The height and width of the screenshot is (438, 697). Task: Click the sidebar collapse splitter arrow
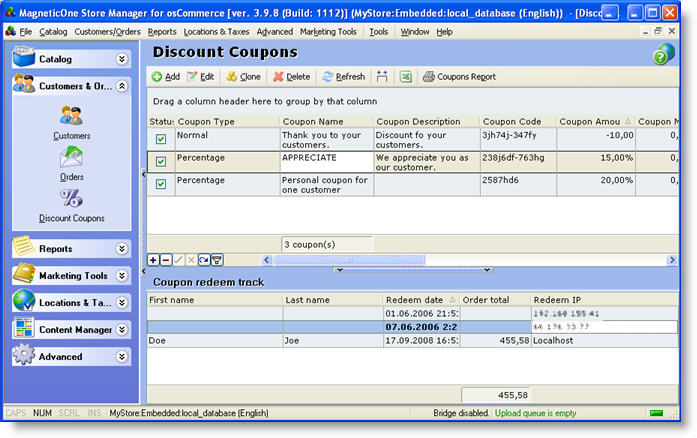pyautogui.click(x=143, y=174)
